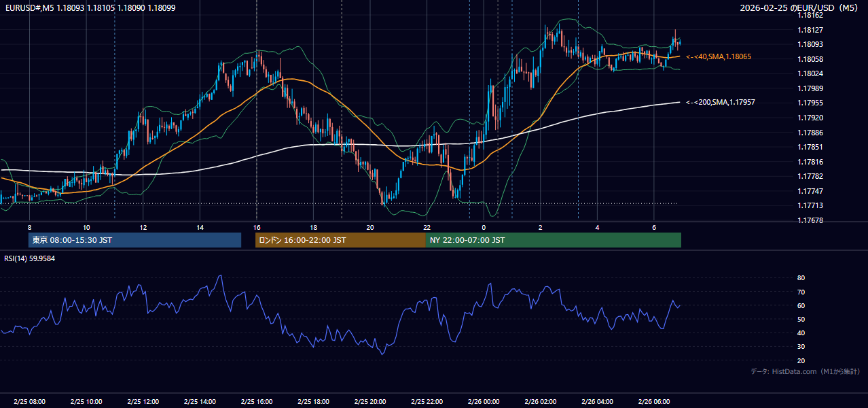Click RSI axis level 30
This screenshot has height=408, width=868.
tap(801, 347)
